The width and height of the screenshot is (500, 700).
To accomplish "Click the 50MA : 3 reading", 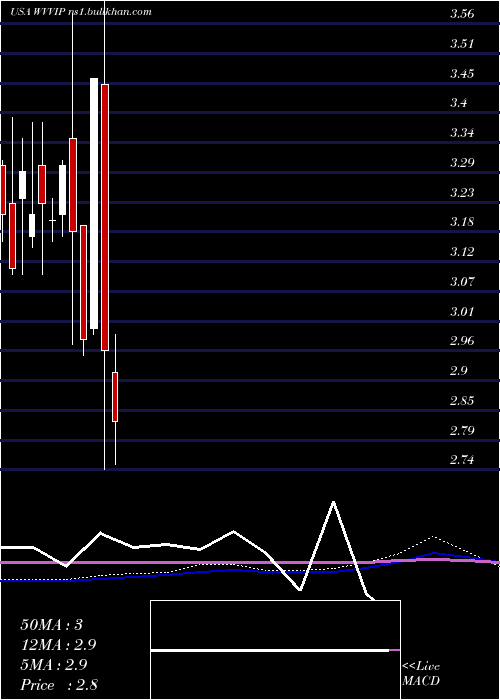I will tap(51, 625).
